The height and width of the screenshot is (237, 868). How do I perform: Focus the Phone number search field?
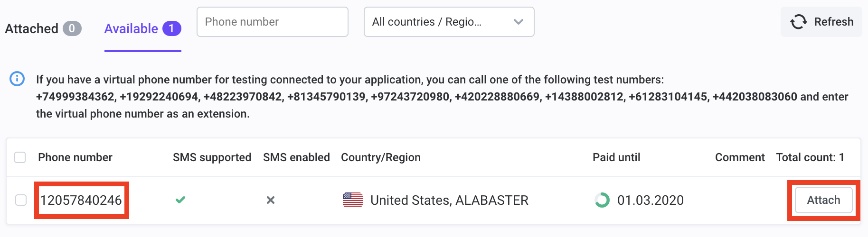coord(273,22)
